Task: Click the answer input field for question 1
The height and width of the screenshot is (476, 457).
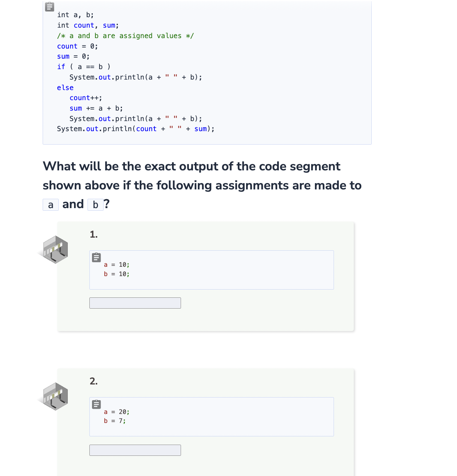Action: pyautogui.click(x=135, y=303)
